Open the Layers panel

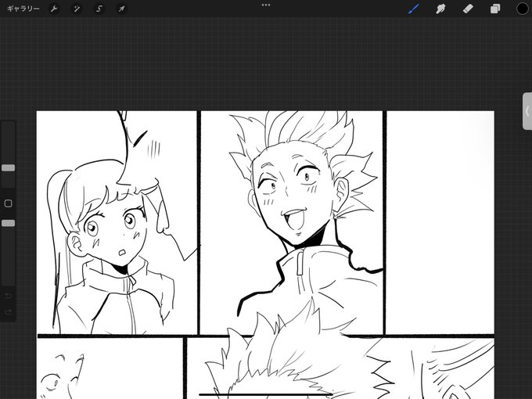pos(495,9)
